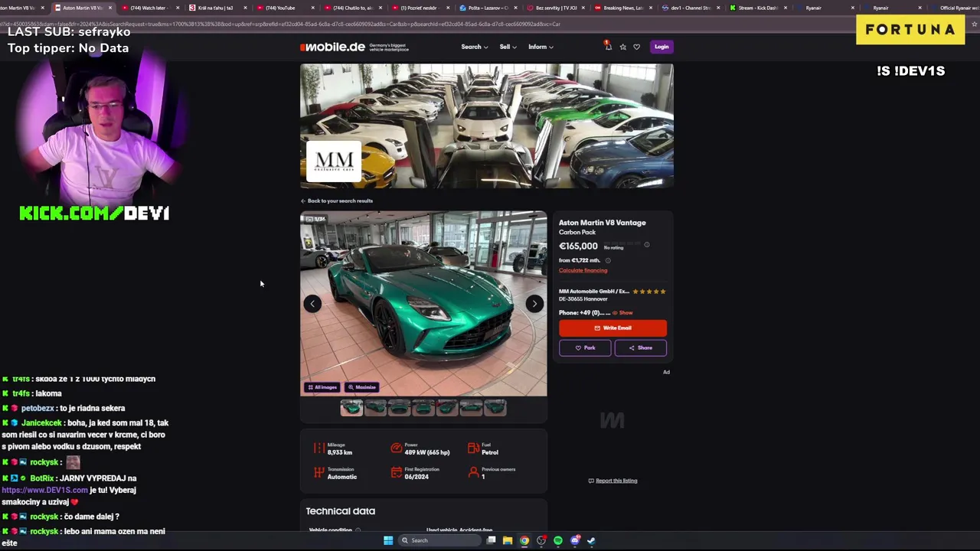The height and width of the screenshot is (551, 980).
Task: Open the notifications bell icon
Action: click(x=608, y=47)
